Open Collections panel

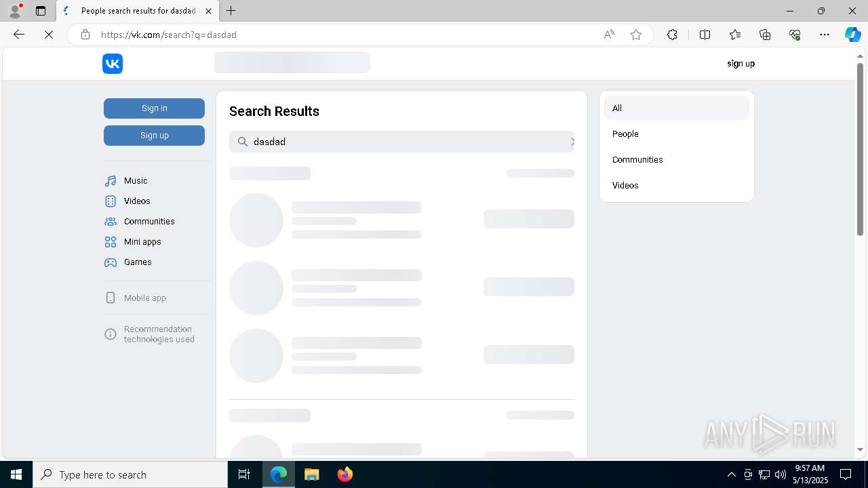click(x=765, y=35)
